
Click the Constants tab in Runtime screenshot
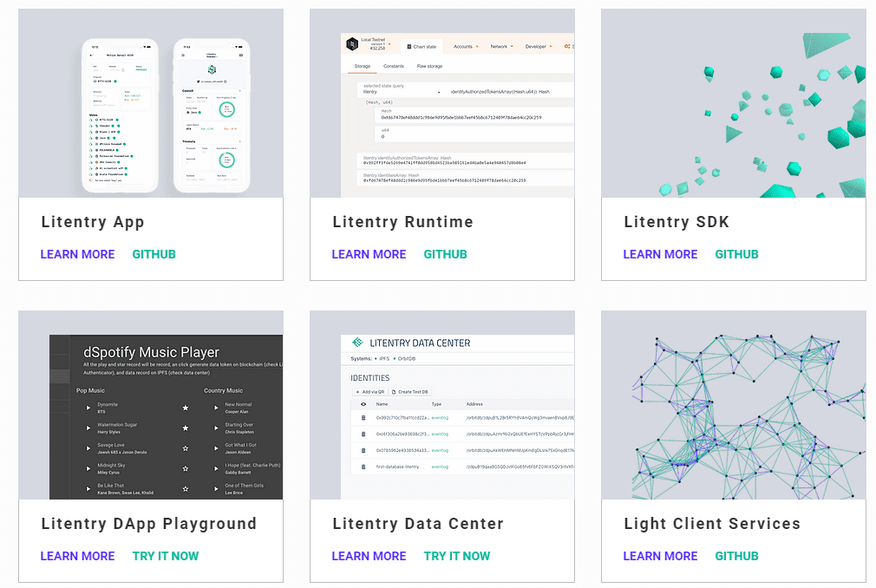pos(393,67)
